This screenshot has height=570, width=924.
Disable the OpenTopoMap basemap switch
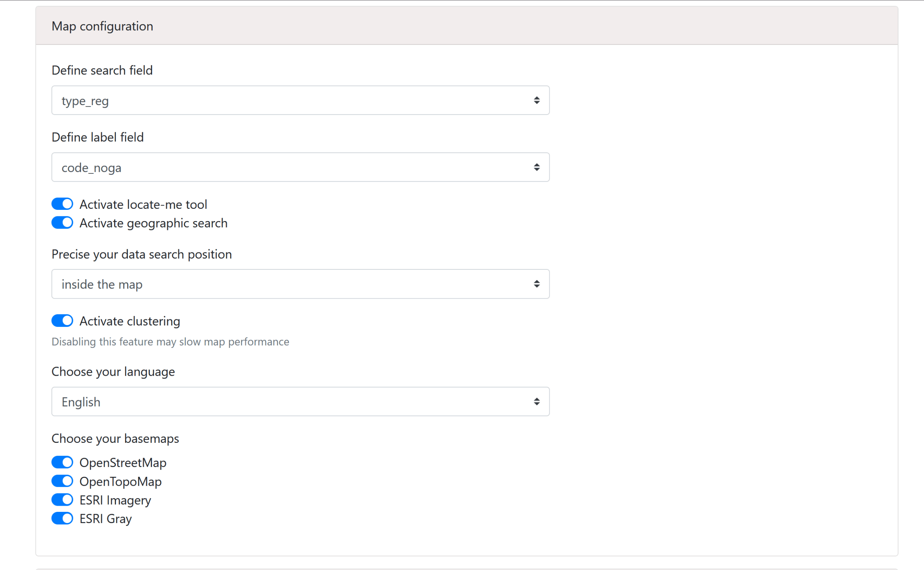pos(62,481)
